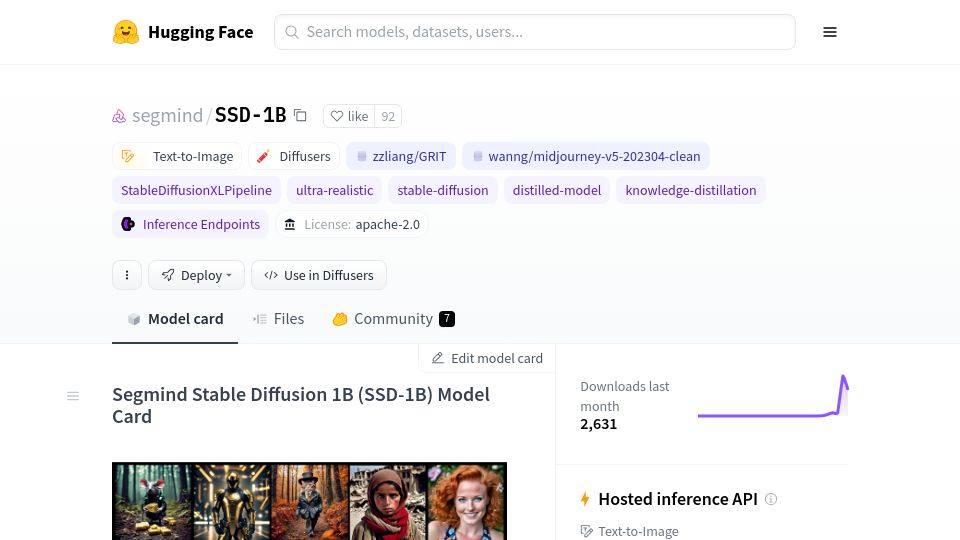The image size is (960, 540).
Task: Select the Text-to-Image task tag
Action: click(178, 156)
